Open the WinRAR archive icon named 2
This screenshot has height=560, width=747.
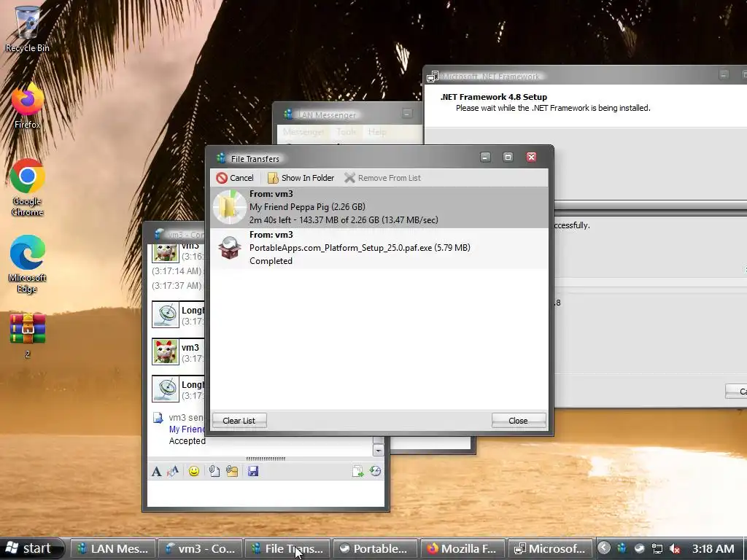click(27, 335)
